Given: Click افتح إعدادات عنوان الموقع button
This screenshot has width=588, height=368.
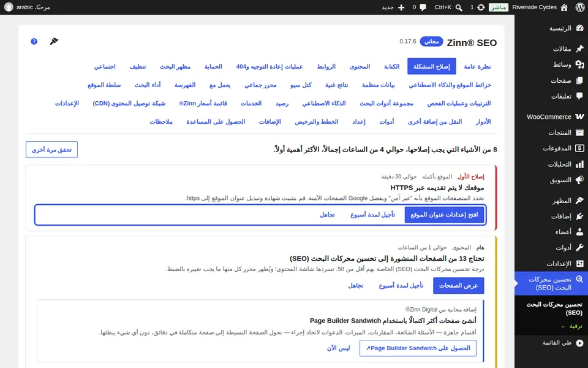Looking at the screenshot, I should click(x=444, y=215).
